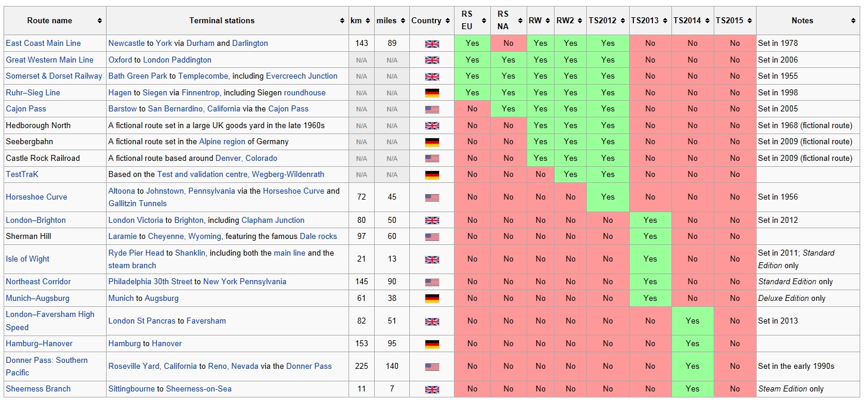Click green Yes cell for Horseshoe Curve TS2012
The width and height of the screenshot is (868, 404).
point(608,197)
